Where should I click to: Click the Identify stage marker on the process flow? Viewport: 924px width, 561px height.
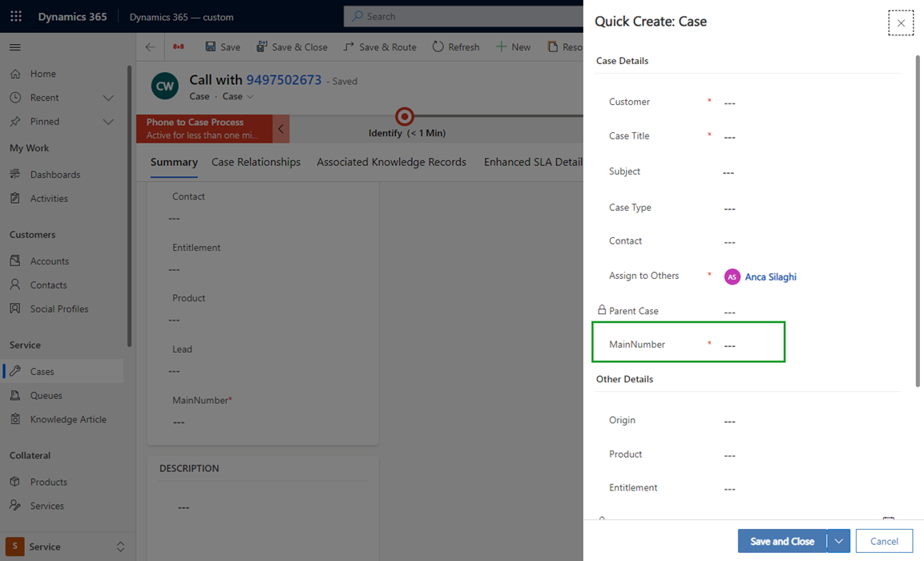404,115
